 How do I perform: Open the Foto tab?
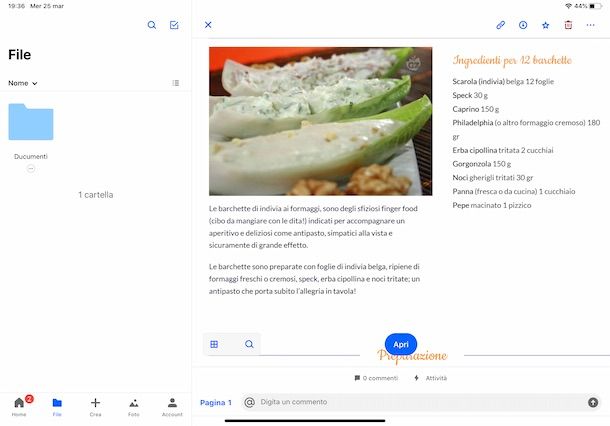coord(134,407)
